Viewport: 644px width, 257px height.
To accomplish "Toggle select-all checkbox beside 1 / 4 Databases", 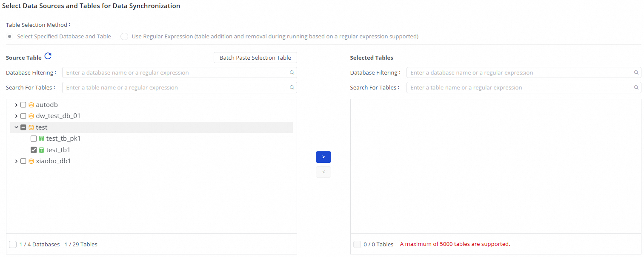I will [x=13, y=244].
